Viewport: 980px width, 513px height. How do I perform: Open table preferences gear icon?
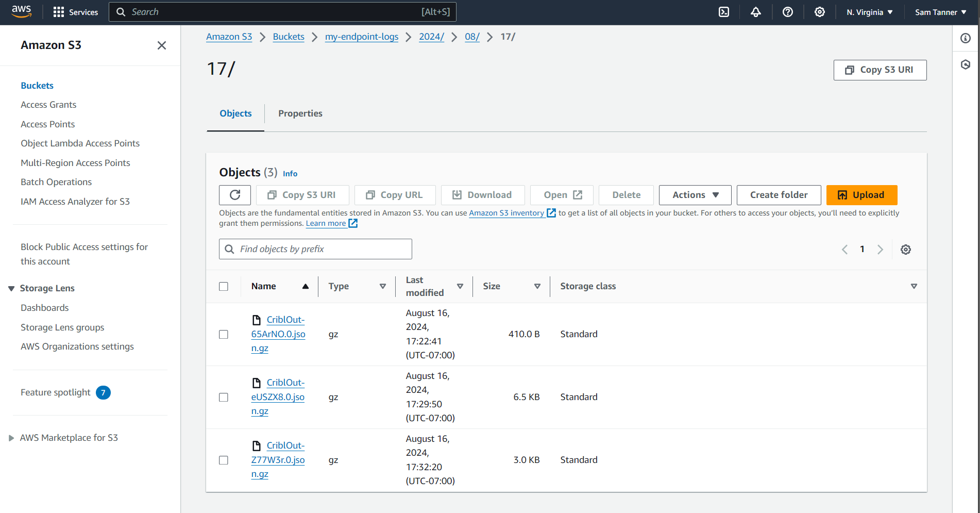coord(906,250)
